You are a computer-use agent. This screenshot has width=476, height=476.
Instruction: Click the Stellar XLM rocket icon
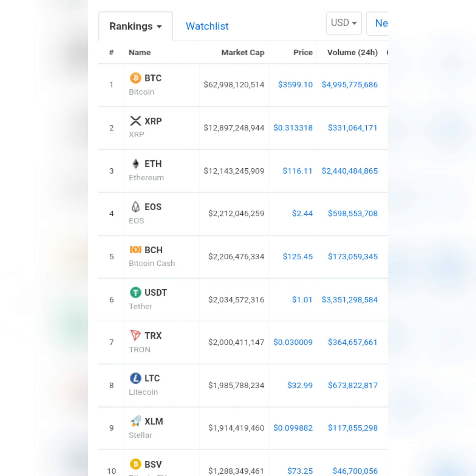(x=135, y=421)
